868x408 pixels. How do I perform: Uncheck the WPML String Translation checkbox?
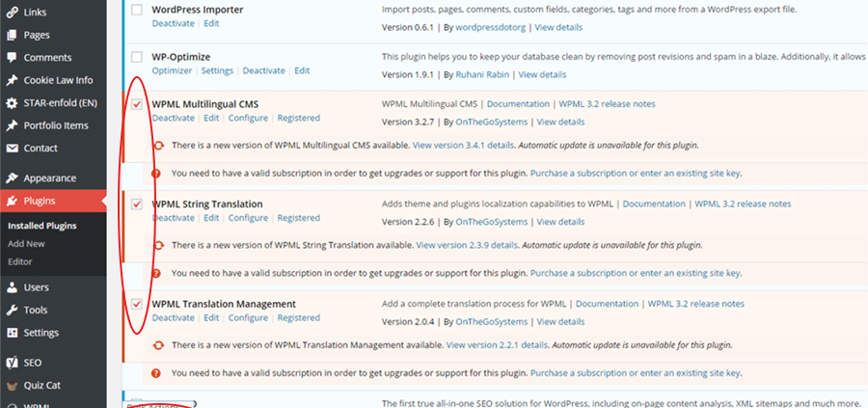point(137,204)
